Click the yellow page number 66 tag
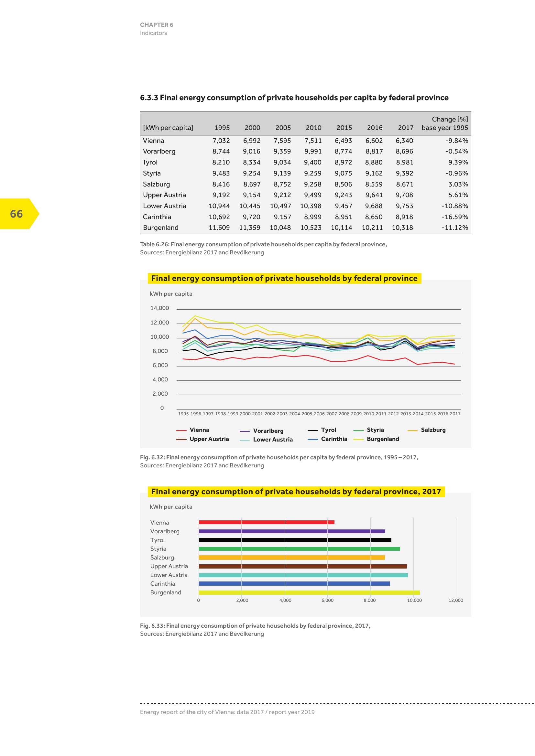Viewport: 535px width, 756px height. tap(17, 214)
